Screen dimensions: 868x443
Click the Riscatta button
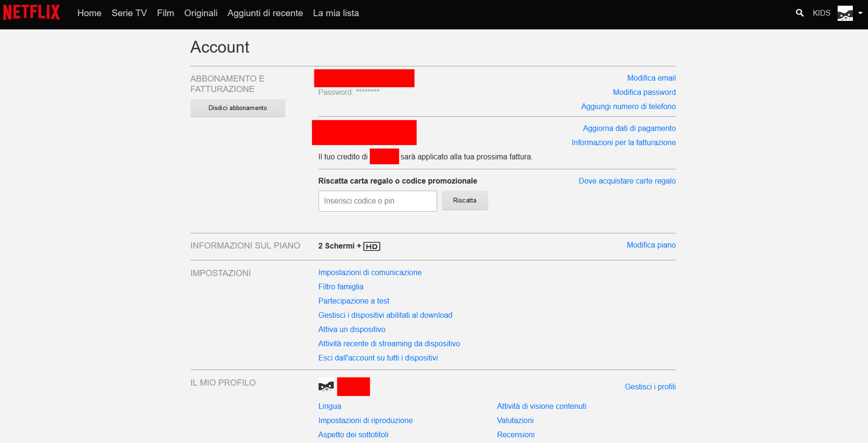click(x=465, y=201)
